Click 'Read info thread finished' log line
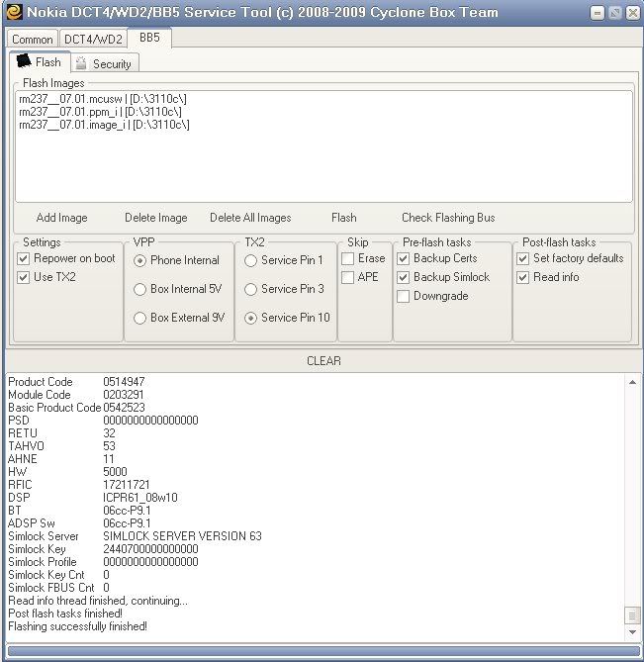Screen dimensions: 644x662 [x=98, y=601]
